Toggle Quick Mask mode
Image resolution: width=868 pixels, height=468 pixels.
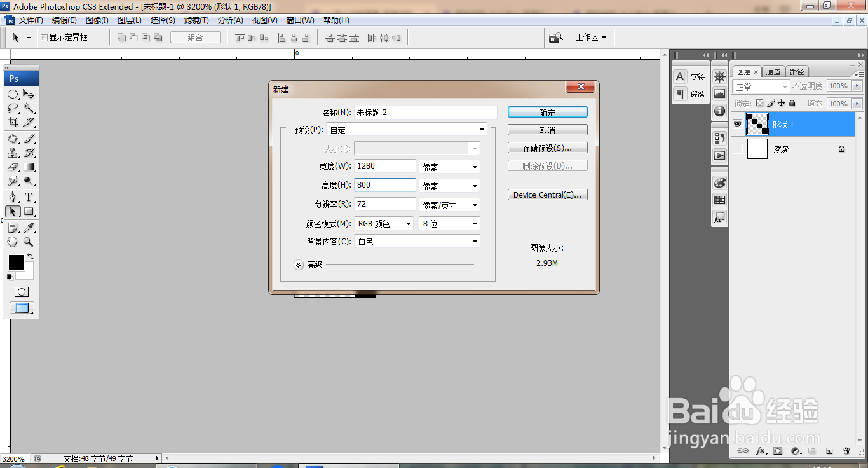pyautogui.click(x=22, y=292)
